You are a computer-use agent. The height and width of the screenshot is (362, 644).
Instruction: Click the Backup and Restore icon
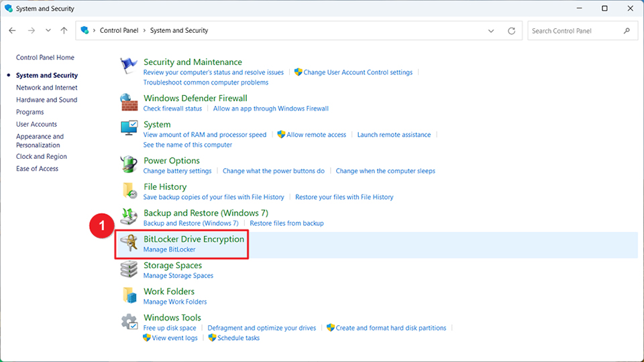pyautogui.click(x=129, y=217)
